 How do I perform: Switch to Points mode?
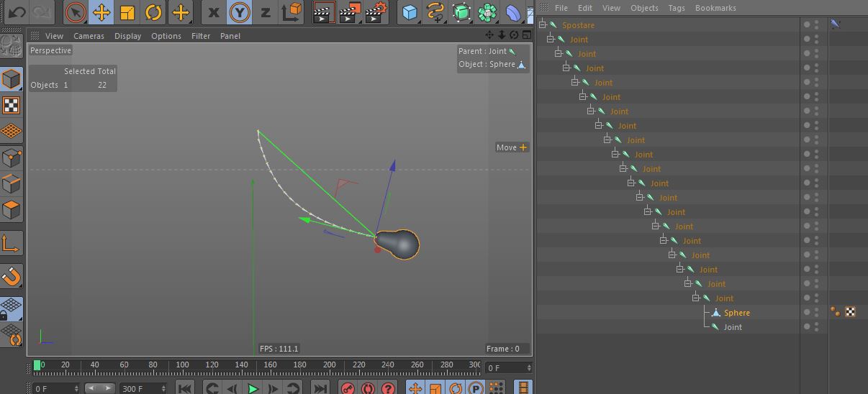click(12, 157)
